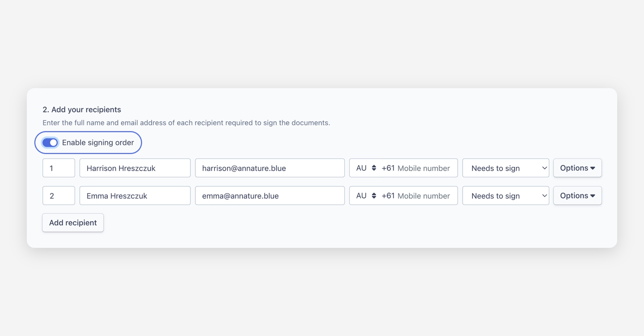
Task: Click the signing order field showing 2
Action: point(58,196)
